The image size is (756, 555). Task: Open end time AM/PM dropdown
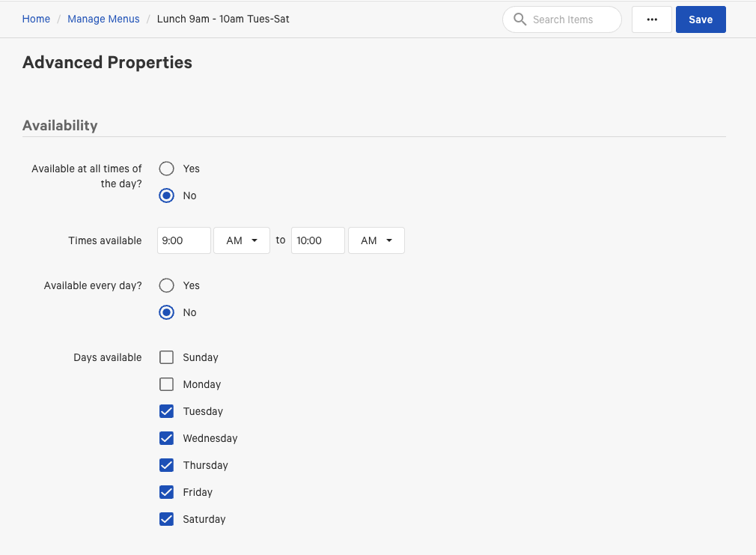point(376,240)
